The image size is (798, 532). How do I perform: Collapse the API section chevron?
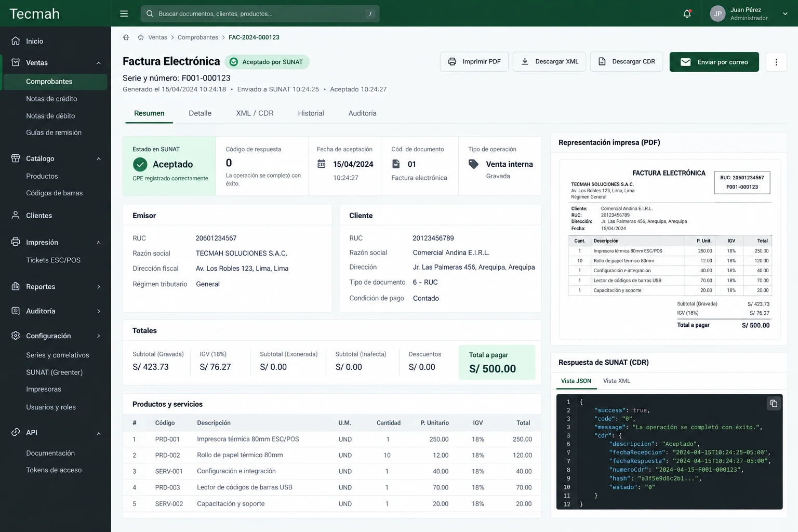(x=99, y=433)
